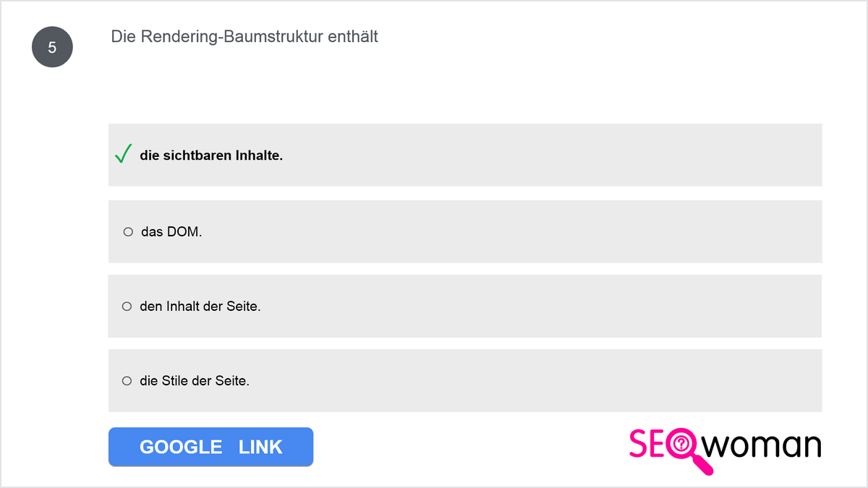Select the "das DOM." radio button
Screen dimensions: 868x488
pos(128,232)
